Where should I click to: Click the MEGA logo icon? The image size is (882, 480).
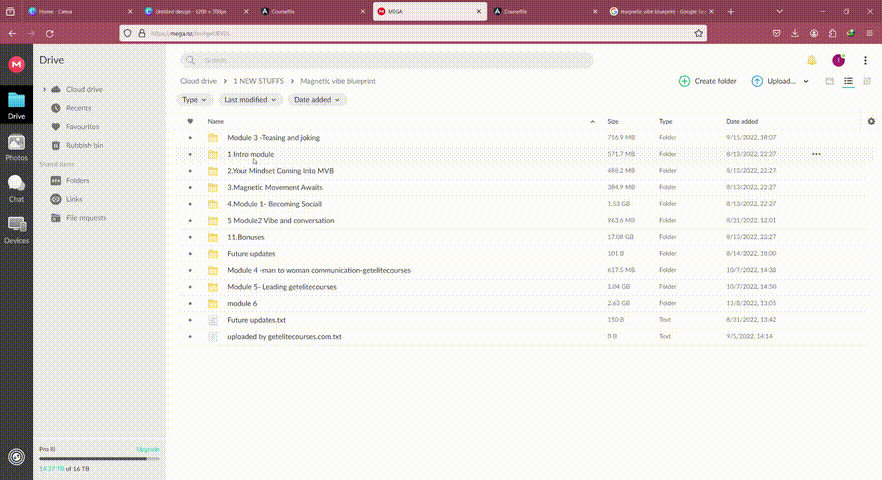[x=16, y=64]
